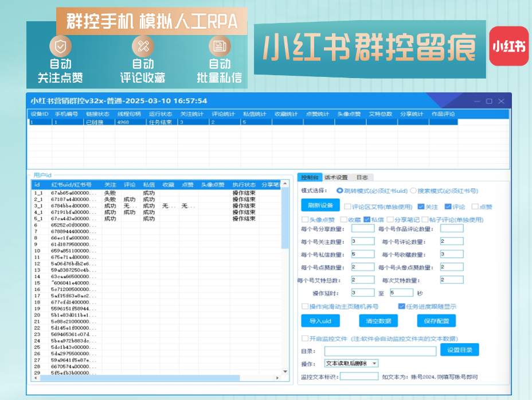Select the device row showing 任务结束

point(243,122)
